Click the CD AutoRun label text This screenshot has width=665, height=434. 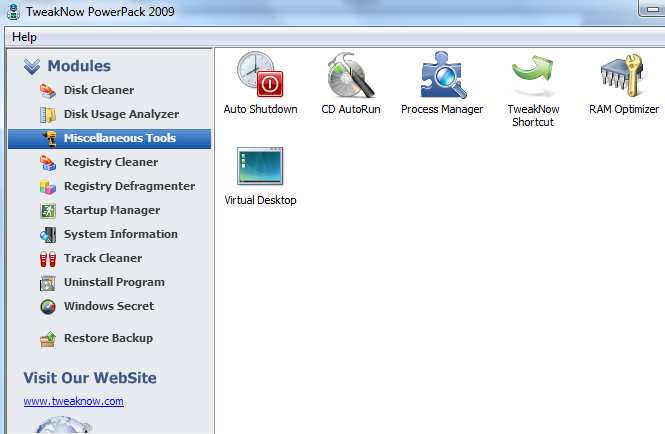(351, 109)
